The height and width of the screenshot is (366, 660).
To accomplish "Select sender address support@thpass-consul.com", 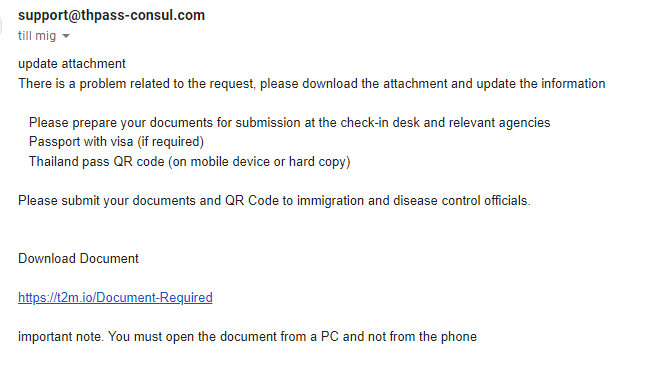I will (111, 15).
